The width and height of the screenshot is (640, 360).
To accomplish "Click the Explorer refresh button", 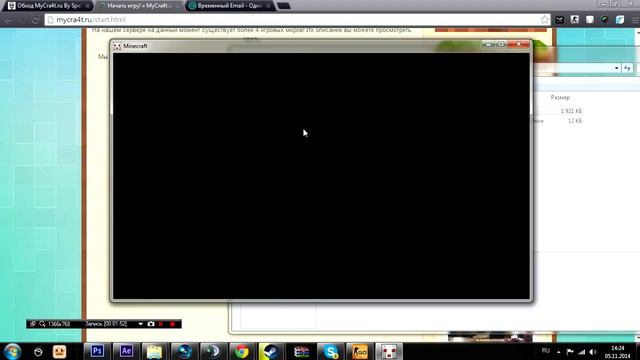I will [x=627, y=68].
